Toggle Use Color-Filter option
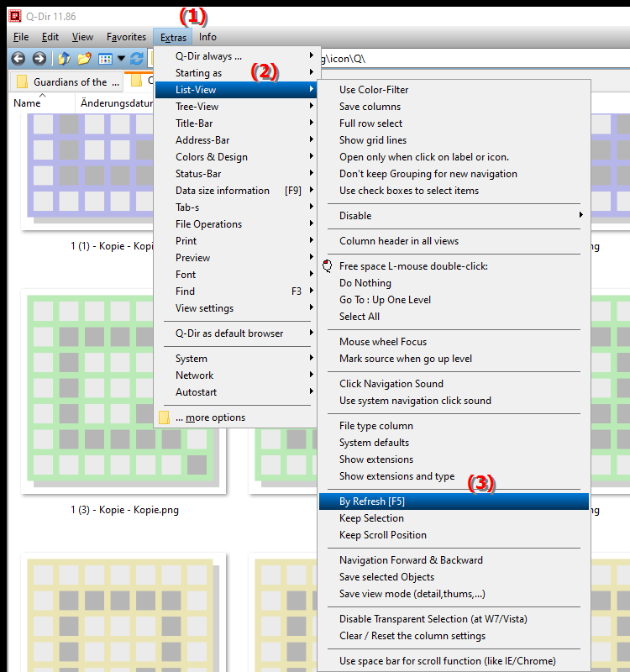This screenshot has width=630, height=672. click(x=454, y=90)
